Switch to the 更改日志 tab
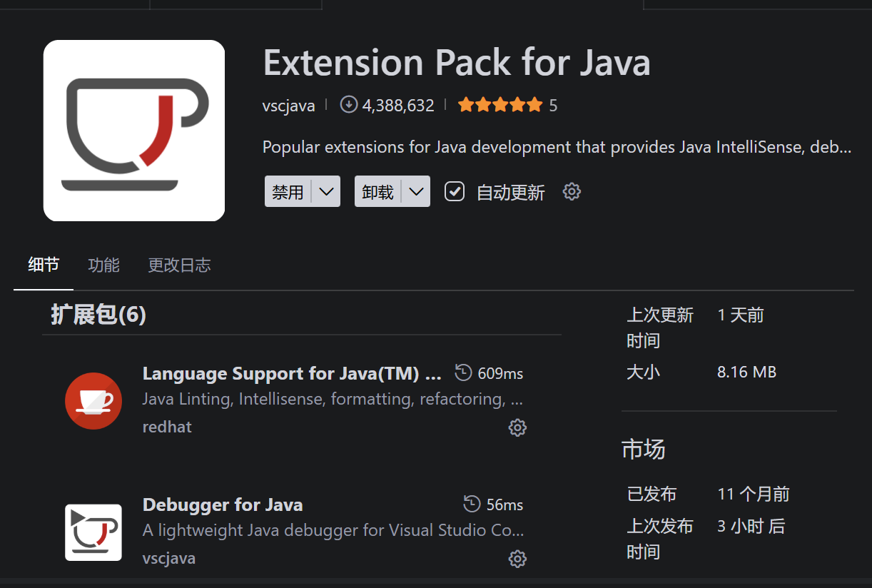Image resolution: width=872 pixels, height=588 pixels. pyautogui.click(x=179, y=265)
